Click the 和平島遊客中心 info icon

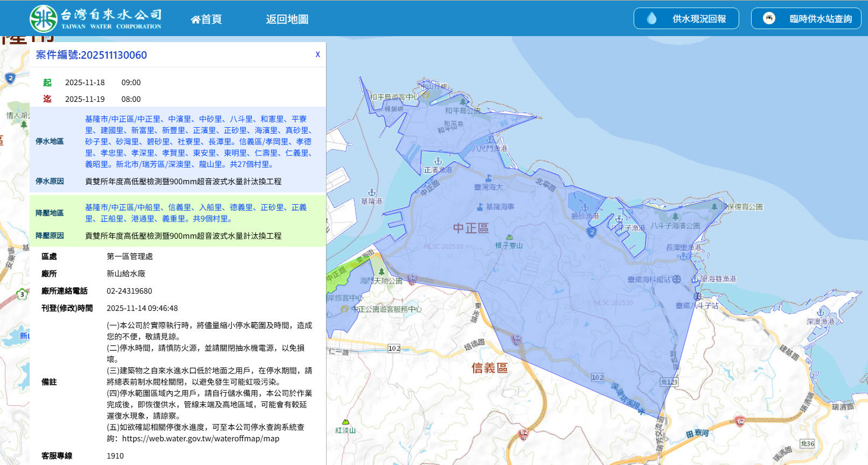click(x=426, y=95)
